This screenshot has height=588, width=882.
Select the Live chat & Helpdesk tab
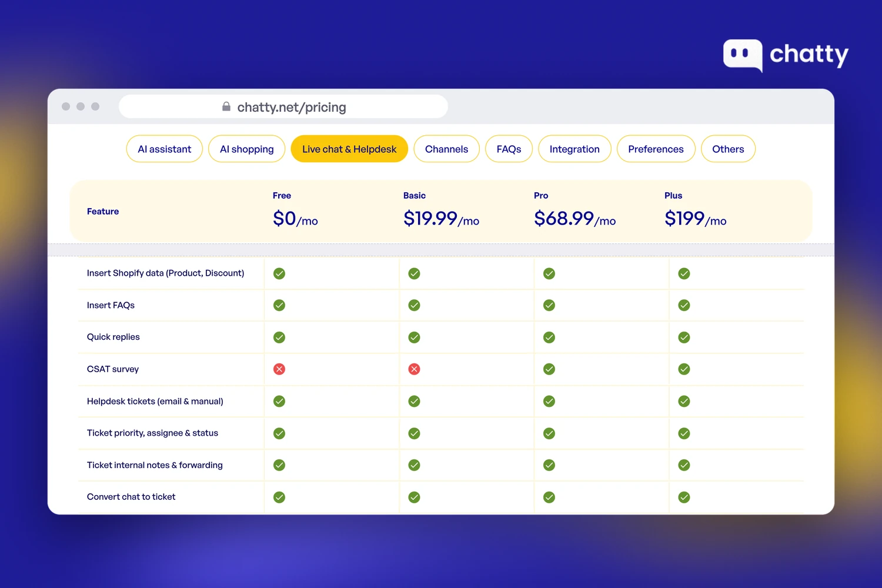(349, 149)
